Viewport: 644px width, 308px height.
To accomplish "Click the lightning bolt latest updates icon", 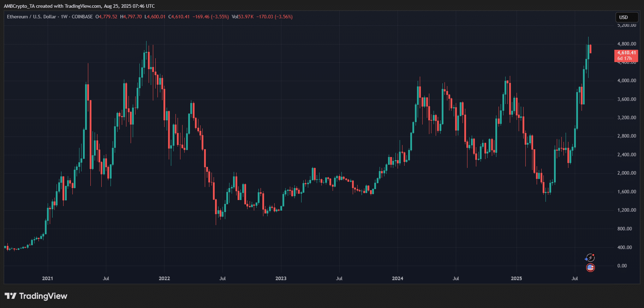I will (x=590, y=258).
